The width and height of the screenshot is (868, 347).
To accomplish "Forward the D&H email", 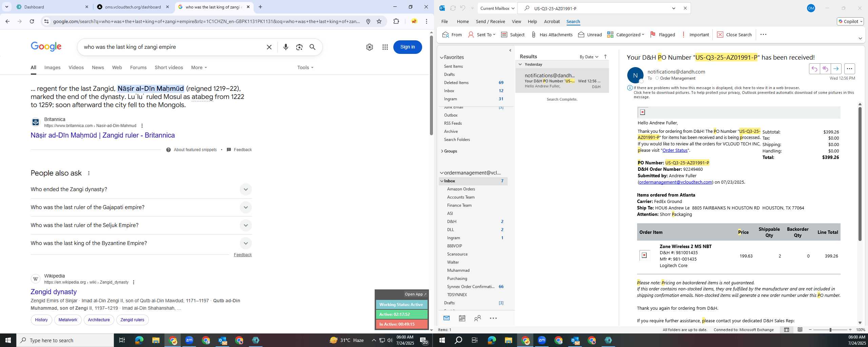I will click(x=836, y=69).
